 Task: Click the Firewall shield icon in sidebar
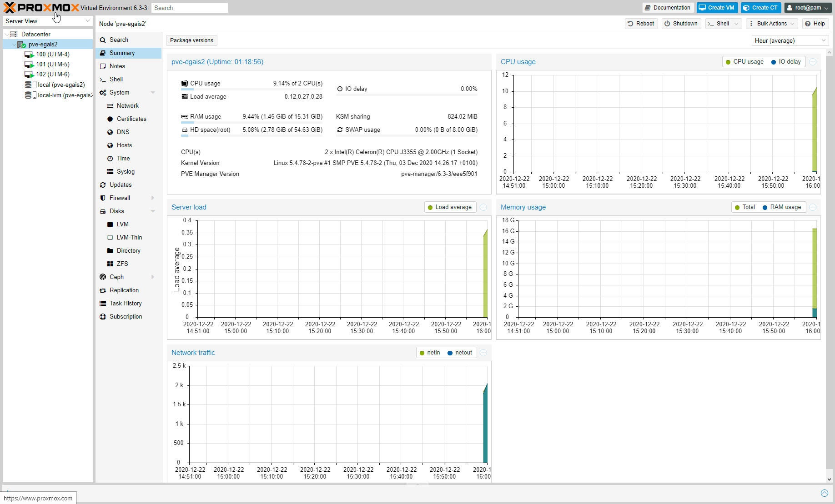[x=103, y=198]
